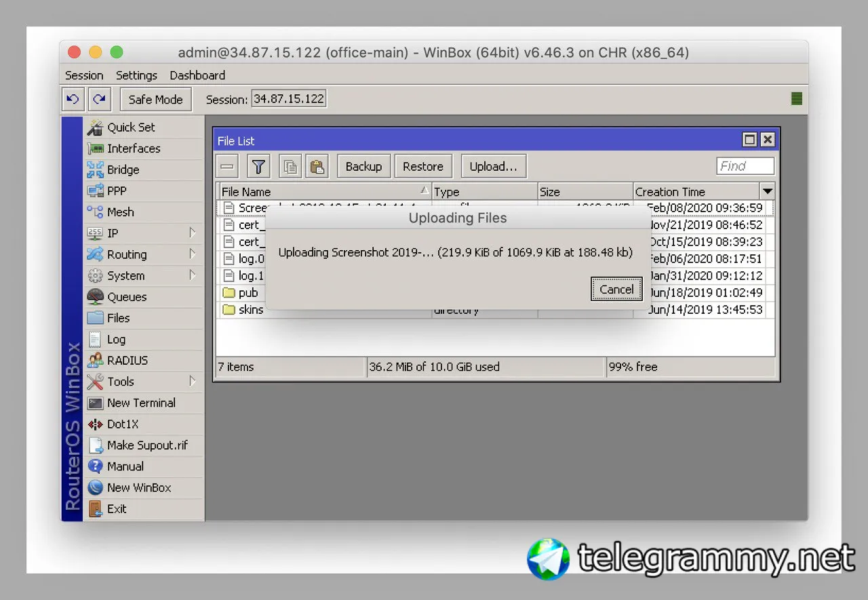
Task: Click Make Supout.rif in sidebar
Action: 144,445
